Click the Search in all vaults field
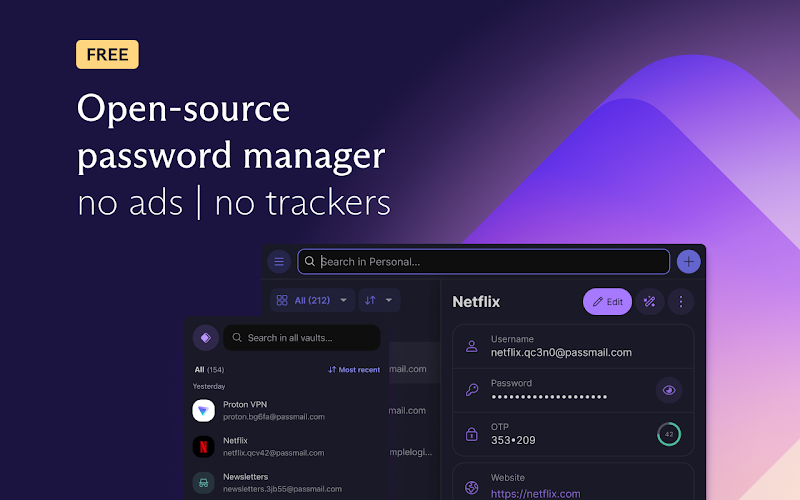The width and height of the screenshot is (800, 500). (302, 338)
